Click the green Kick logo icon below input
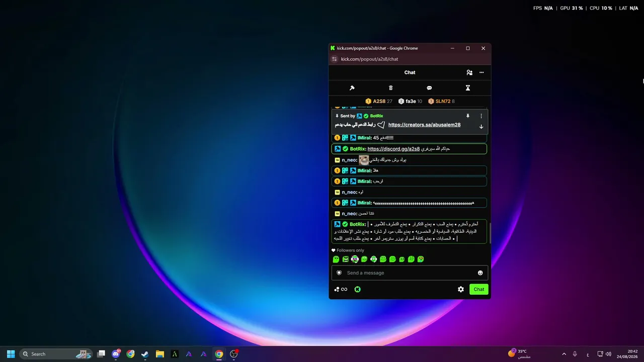644x362 pixels. pos(357,289)
